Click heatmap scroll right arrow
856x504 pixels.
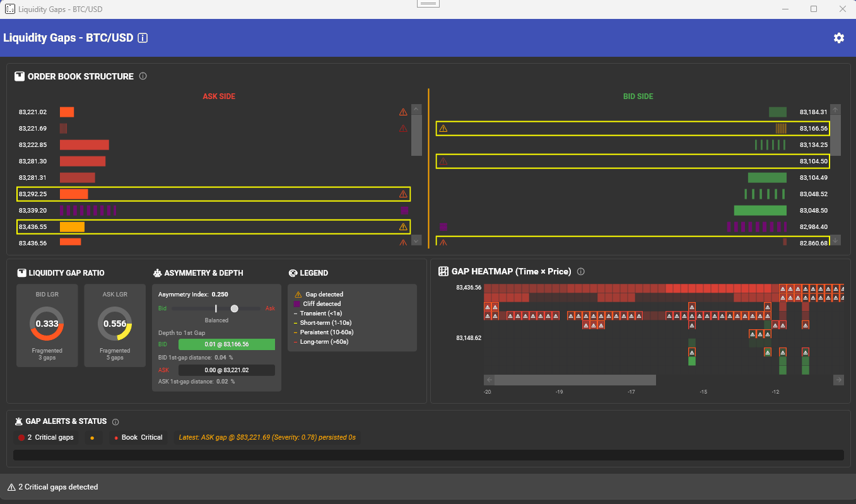coord(838,380)
